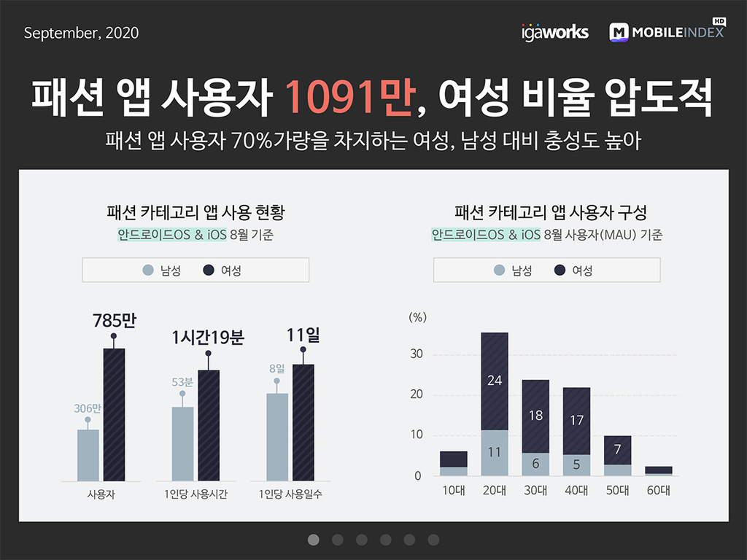The height and width of the screenshot is (560, 747).
Task: Click the 60대 age bar
Action: click(x=659, y=471)
